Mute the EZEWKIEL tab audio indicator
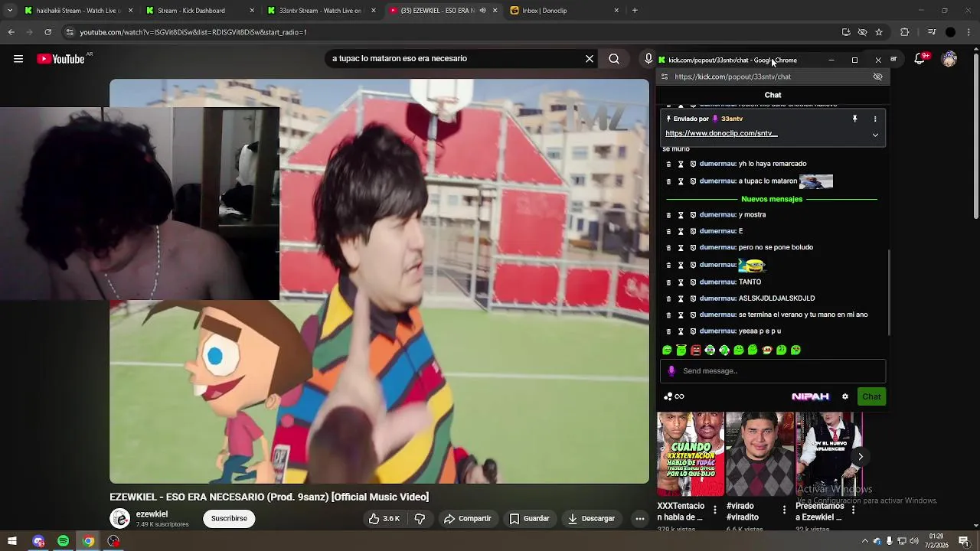980x551 pixels. [x=482, y=11]
